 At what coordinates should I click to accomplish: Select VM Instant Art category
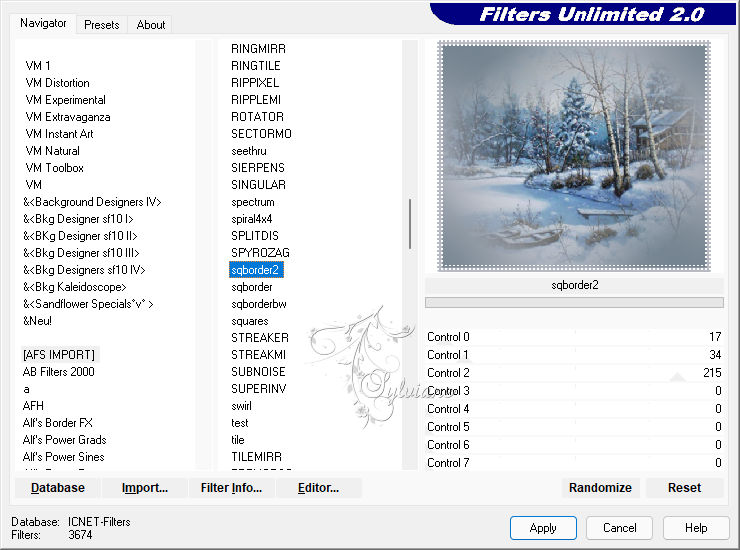point(59,134)
